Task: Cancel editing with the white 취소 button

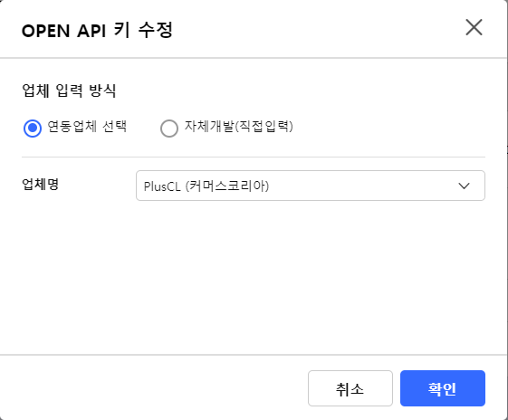Action: (350, 388)
